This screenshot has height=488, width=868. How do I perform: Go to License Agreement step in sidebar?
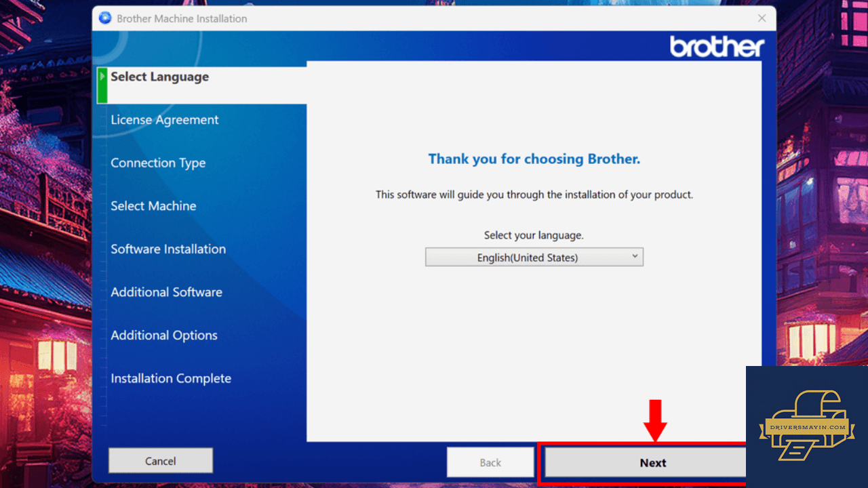coord(165,120)
